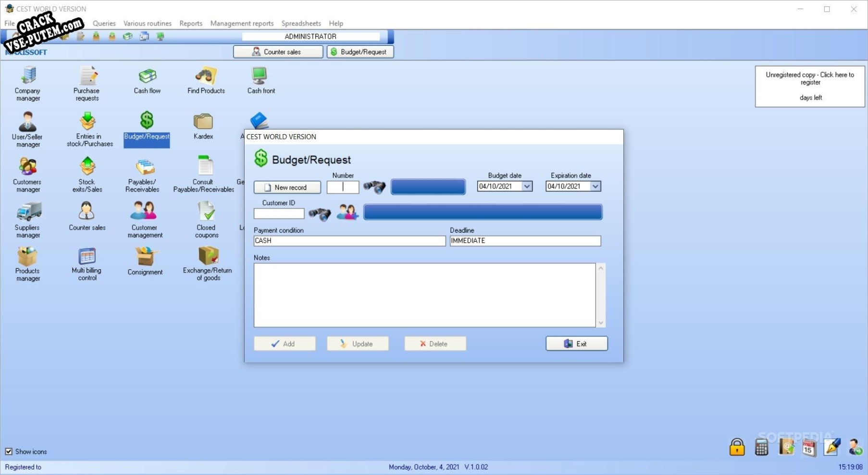Image resolution: width=868 pixels, height=475 pixels.
Task: Click the New record button
Action: (287, 187)
